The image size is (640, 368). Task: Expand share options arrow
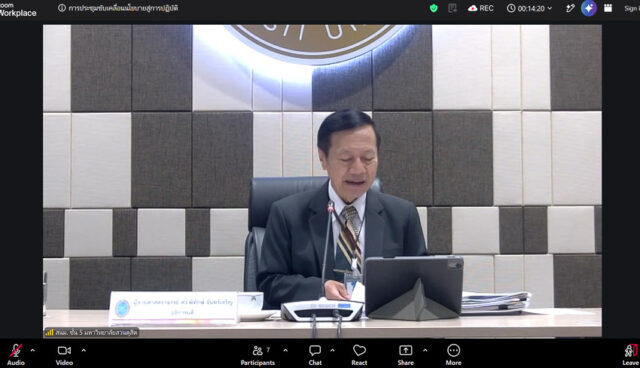point(425,350)
